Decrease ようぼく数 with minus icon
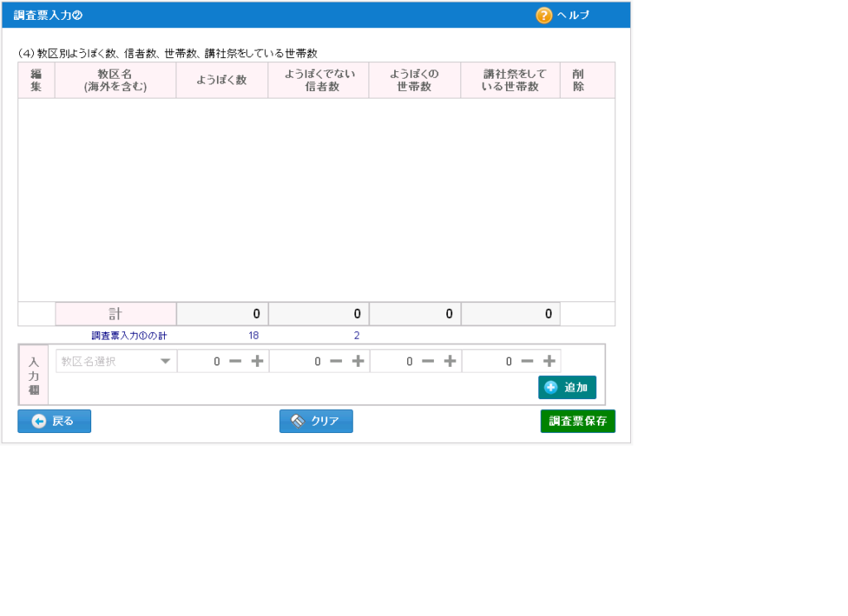 pyautogui.click(x=235, y=361)
